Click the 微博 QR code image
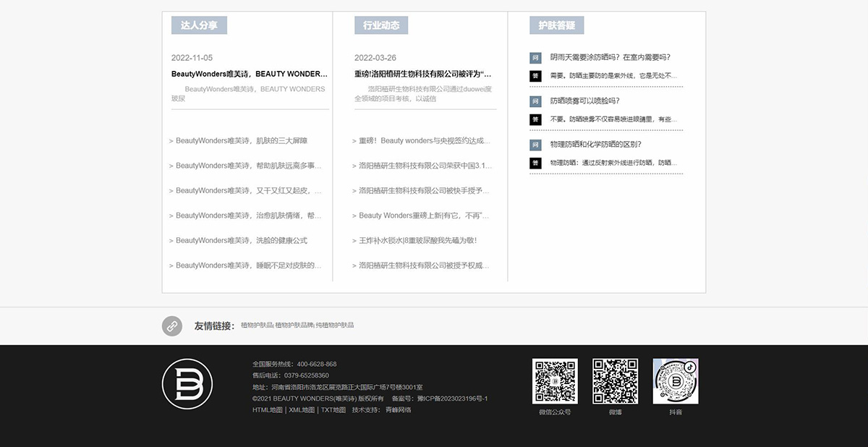 tap(615, 381)
